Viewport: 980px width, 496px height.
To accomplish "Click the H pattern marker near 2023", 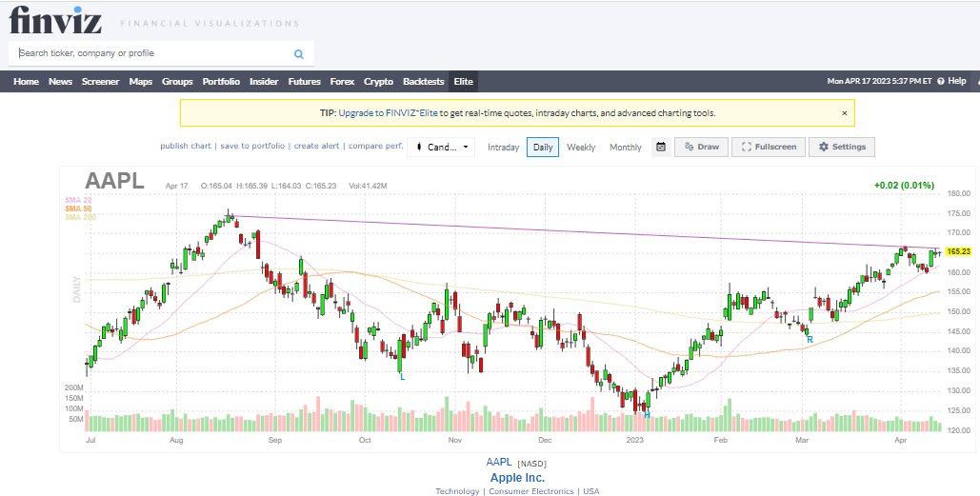I will tap(647, 415).
